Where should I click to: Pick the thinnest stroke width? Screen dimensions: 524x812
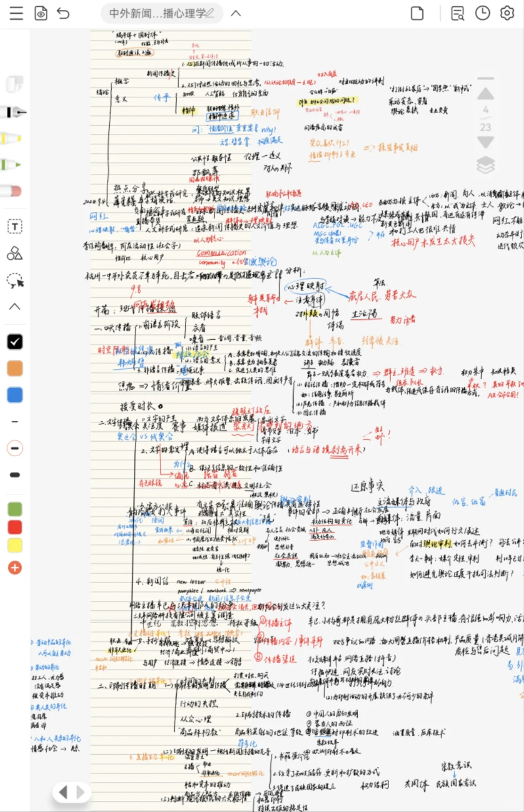(x=15, y=422)
